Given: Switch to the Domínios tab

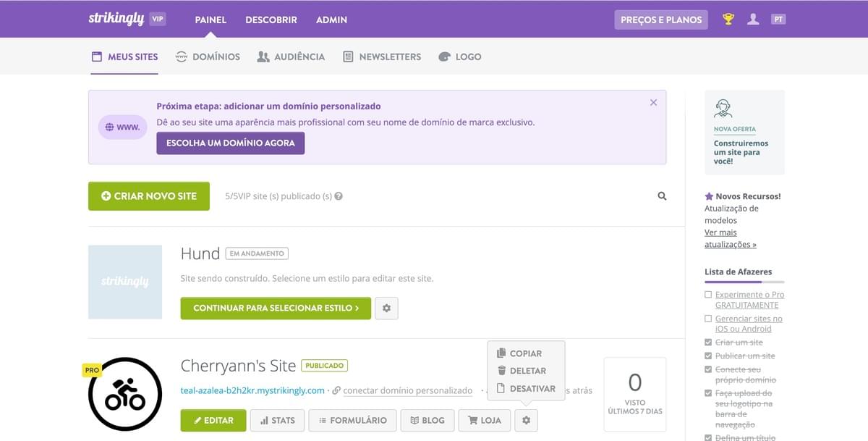Looking at the screenshot, I should click(x=208, y=56).
